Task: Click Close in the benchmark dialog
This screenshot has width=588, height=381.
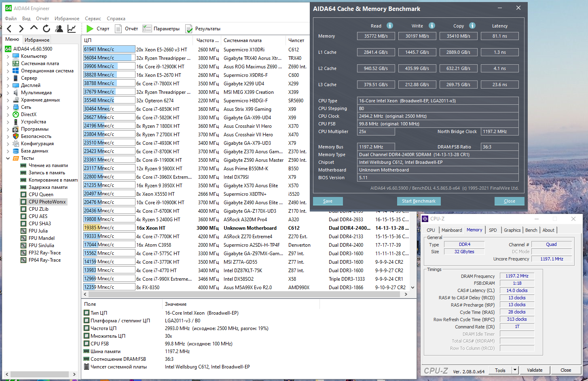Action: pyautogui.click(x=510, y=201)
